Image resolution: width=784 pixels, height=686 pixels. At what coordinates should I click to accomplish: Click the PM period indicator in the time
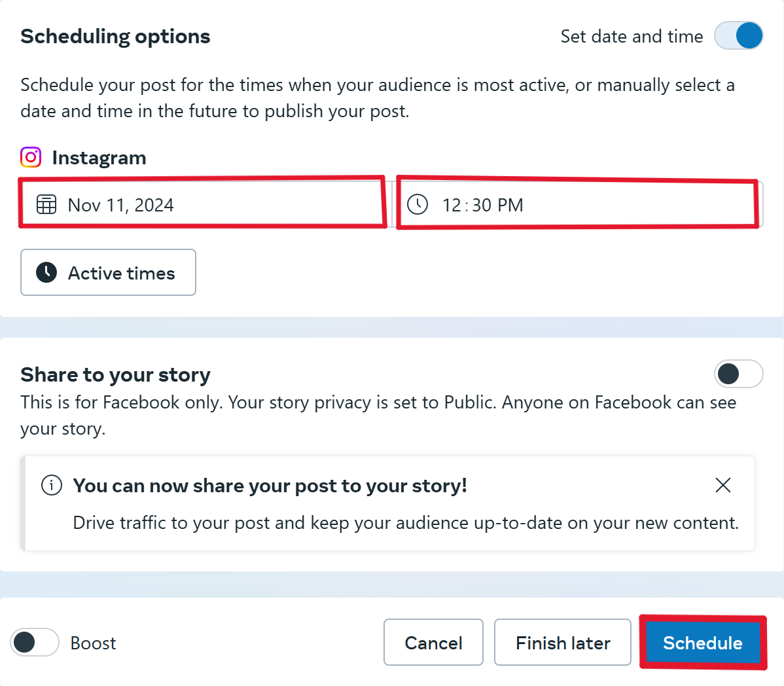[512, 204]
